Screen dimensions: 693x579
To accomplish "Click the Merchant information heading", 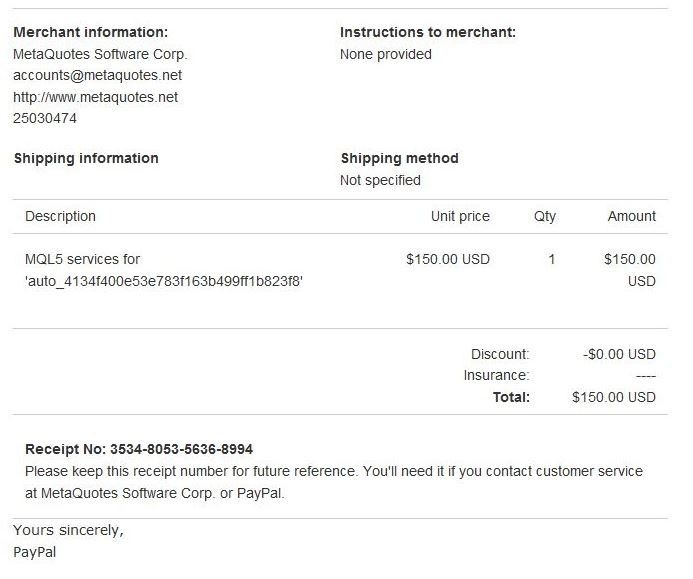I will 90,32.
